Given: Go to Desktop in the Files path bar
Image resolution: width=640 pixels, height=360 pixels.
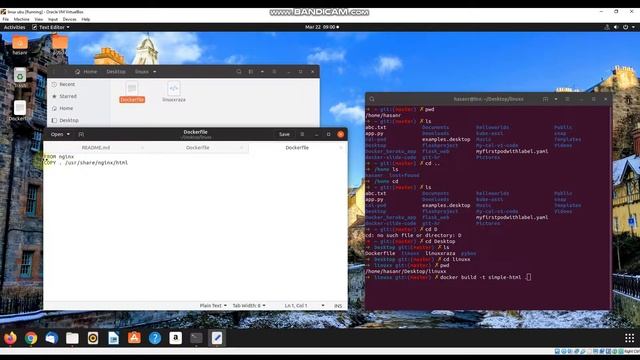Looking at the screenshot, I should (x=116, y=71).
